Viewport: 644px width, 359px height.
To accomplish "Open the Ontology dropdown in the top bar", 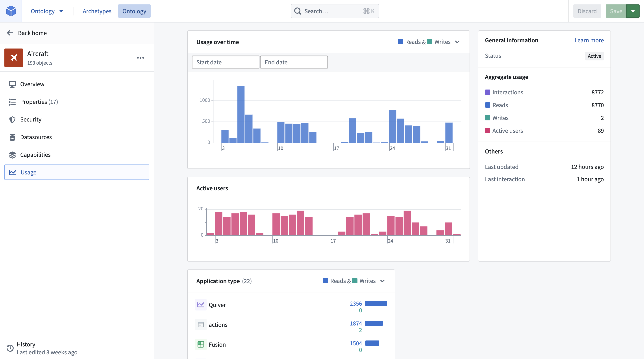I will 47,11.
